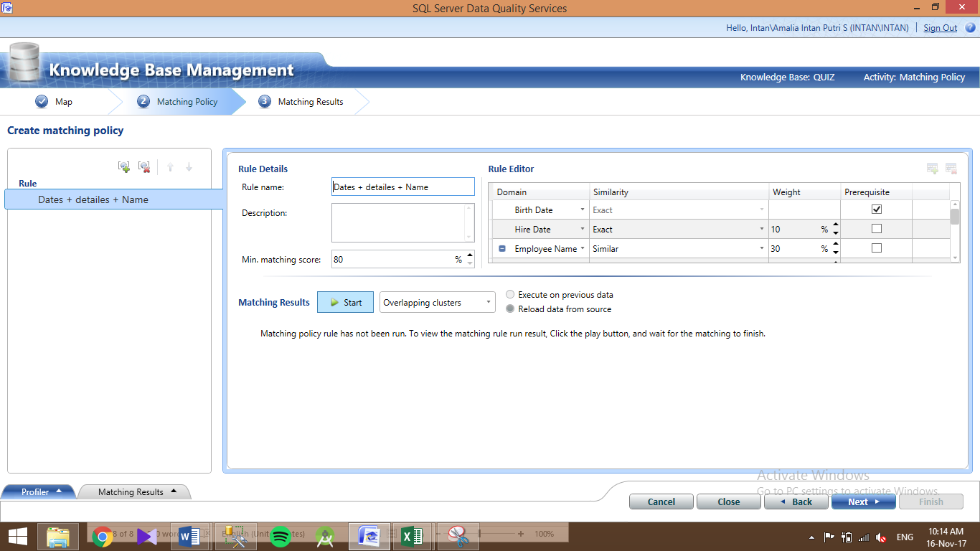Image resolution: width=980 pixels, height=551 pixels.
Task: Click the Next button
Action: (864, 502)
